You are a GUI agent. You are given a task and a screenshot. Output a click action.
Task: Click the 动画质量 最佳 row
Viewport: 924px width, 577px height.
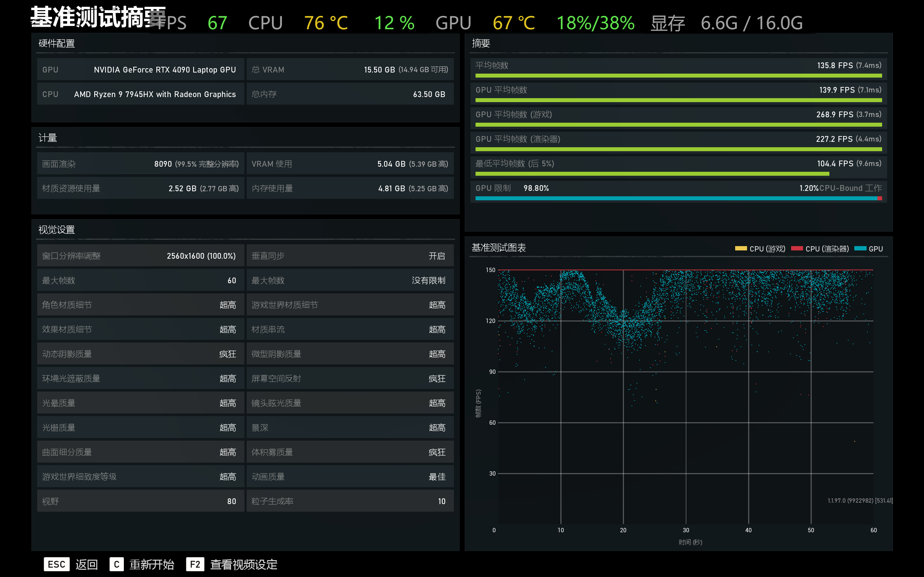tap(350, 476)
